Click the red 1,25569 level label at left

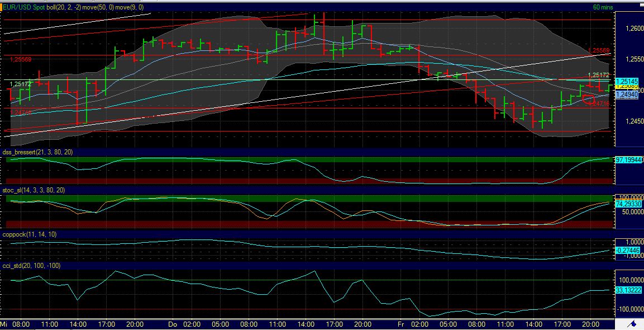(x=21, y=59)
